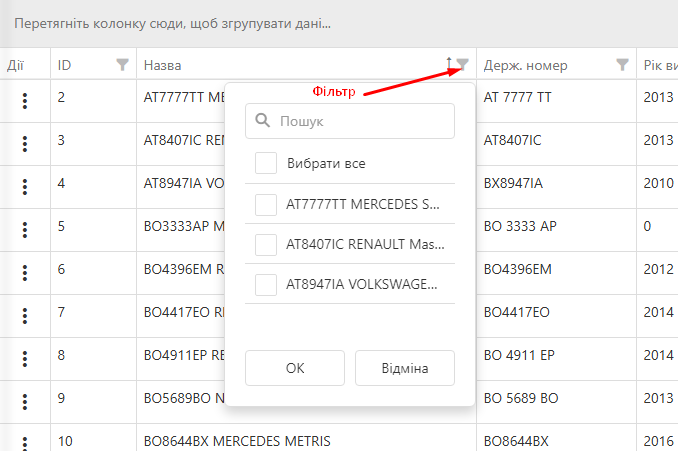Check the AT7777TT MERCEDES filter option

tap(266, 205)
